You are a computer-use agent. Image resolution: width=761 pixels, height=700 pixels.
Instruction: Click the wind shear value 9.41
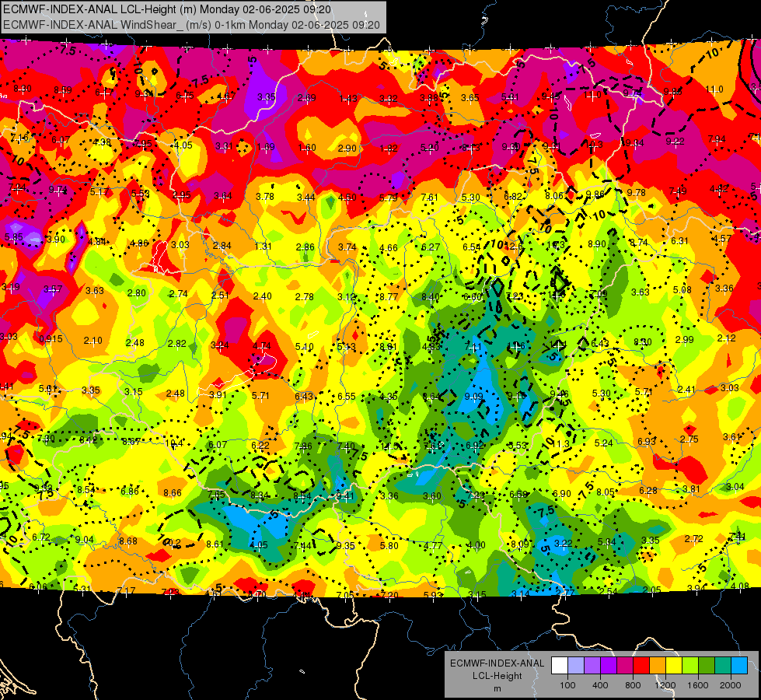coord(345,496)
